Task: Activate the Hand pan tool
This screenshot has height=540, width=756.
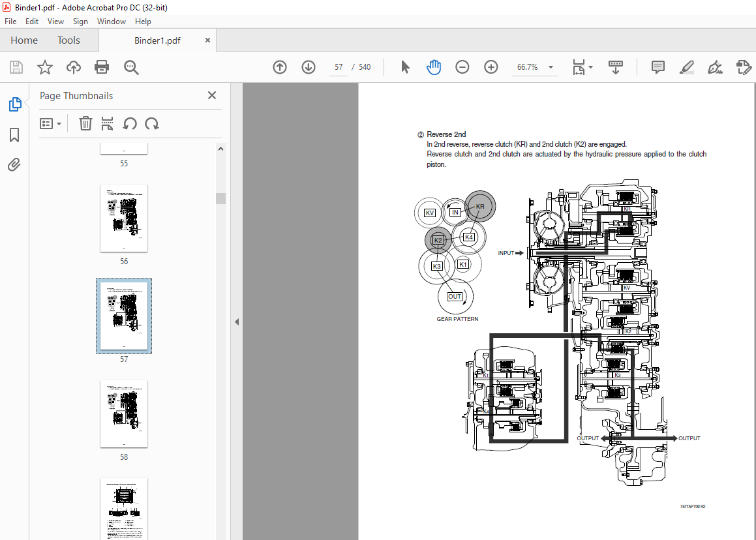Action: tap(434, 67)
